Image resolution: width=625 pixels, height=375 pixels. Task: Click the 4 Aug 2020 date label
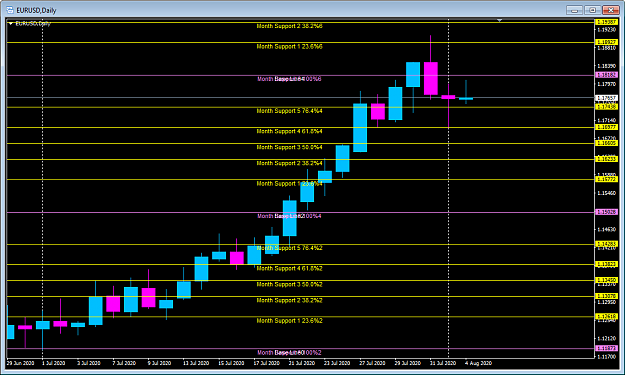(478, 363)
